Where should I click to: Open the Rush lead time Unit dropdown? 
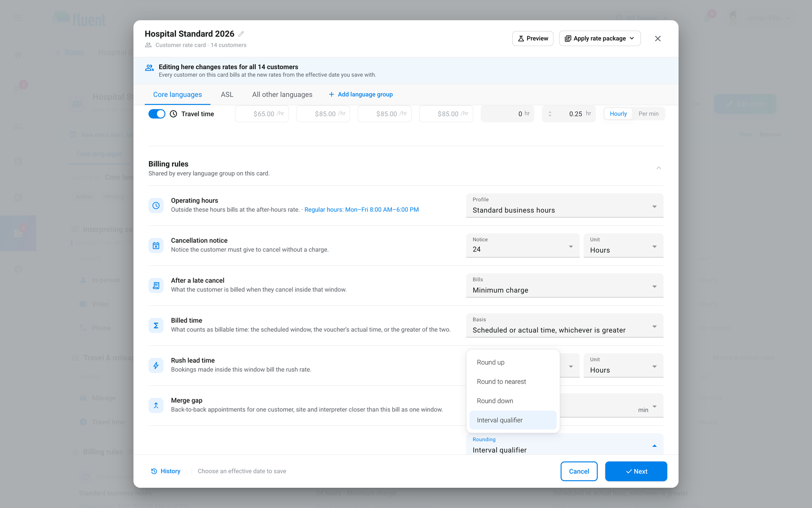coord(624,365)
